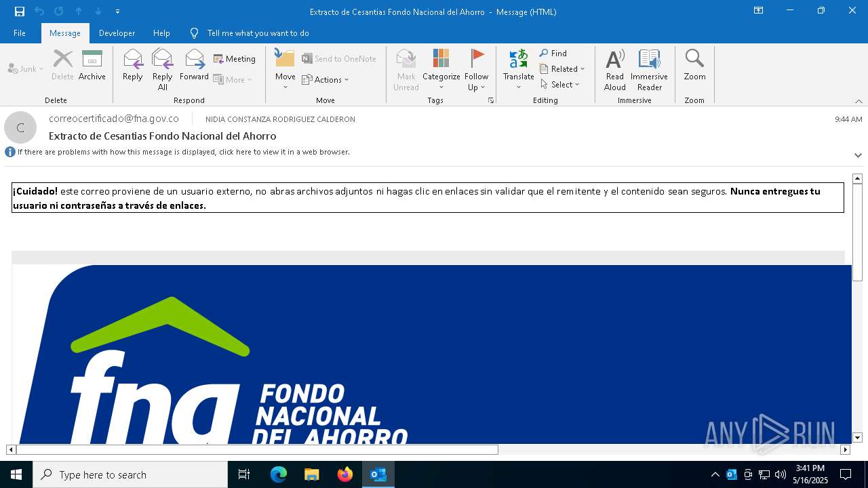868x488 pixels.
Task: Click the network icon in the system tray
Action: click(x=764, y=474)
